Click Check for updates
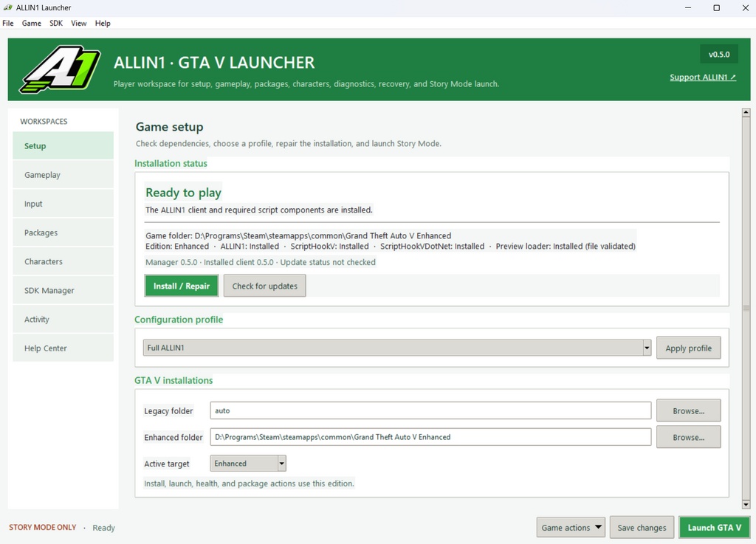Screen dimensions: 756x544 [265, 286]
